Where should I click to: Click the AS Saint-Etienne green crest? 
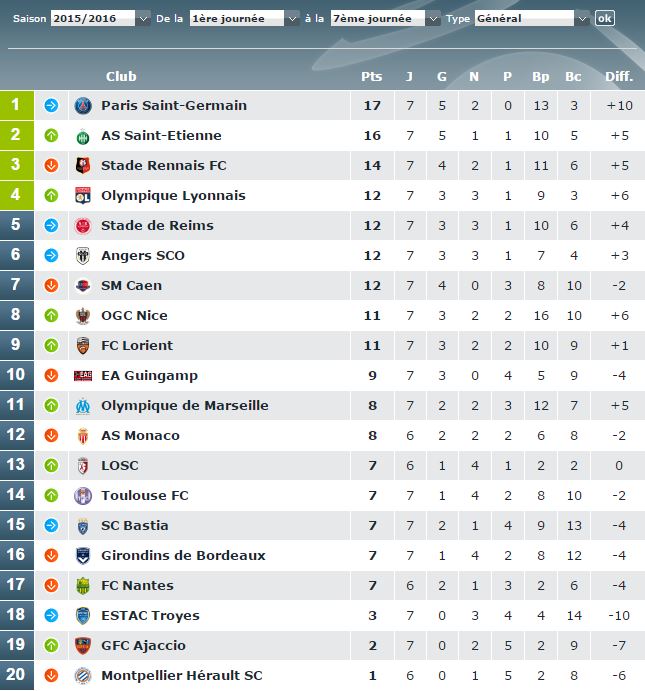(x=83, y=136)
